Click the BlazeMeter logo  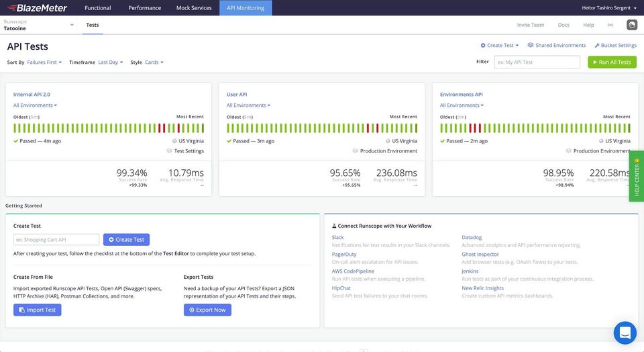point(36,7)
